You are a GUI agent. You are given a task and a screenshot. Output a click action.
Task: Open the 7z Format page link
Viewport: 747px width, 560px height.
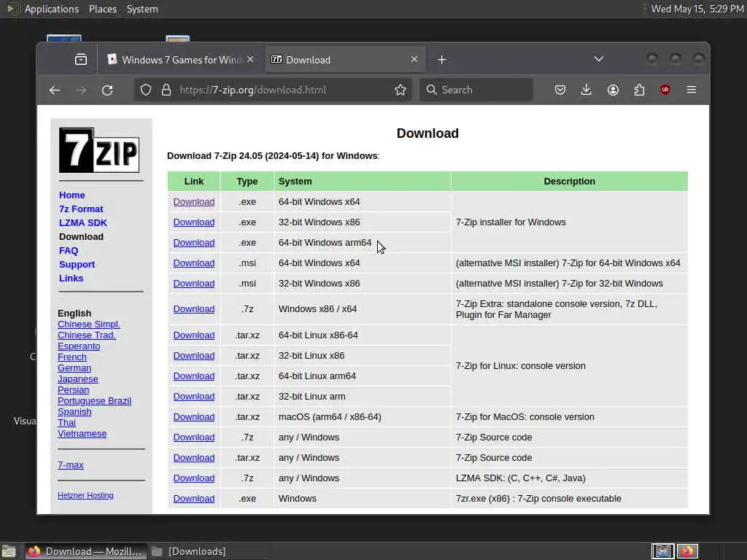pyautogui.click(x=81, y=209)
